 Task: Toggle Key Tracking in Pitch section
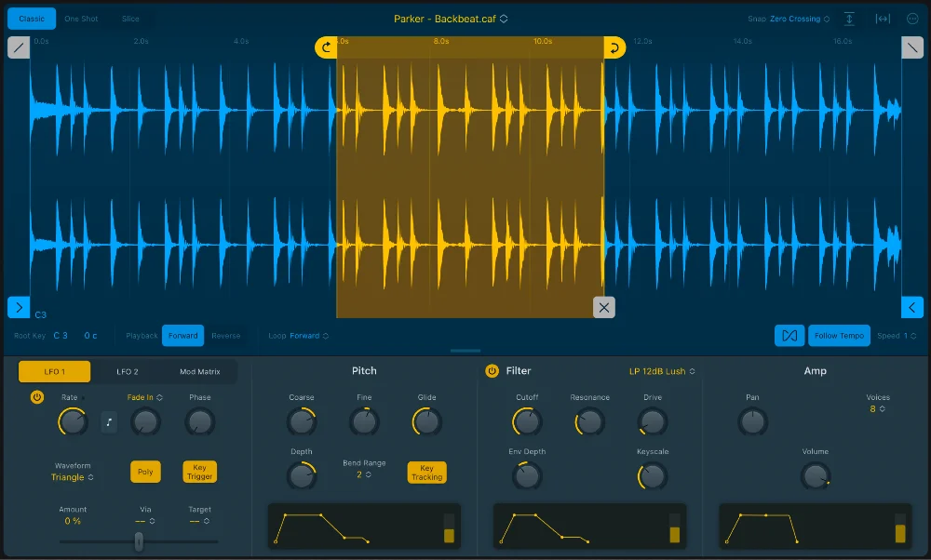click(x=426, y=473)
